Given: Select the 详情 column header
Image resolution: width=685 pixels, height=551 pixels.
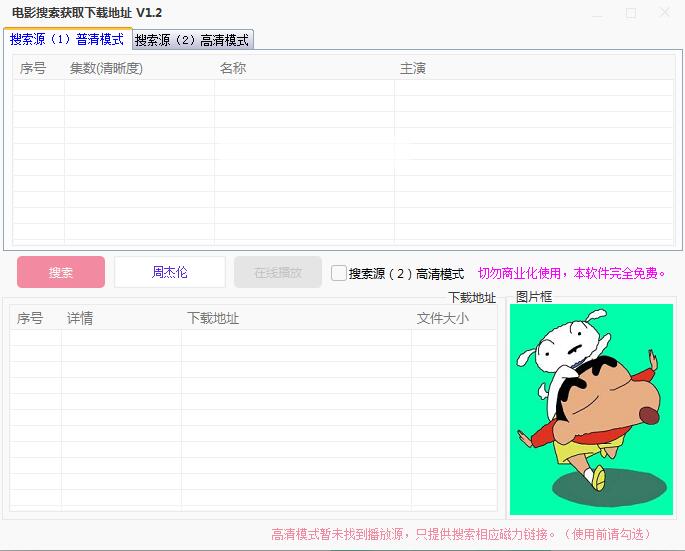Looking at the screenshot, I should pos(80,318).
